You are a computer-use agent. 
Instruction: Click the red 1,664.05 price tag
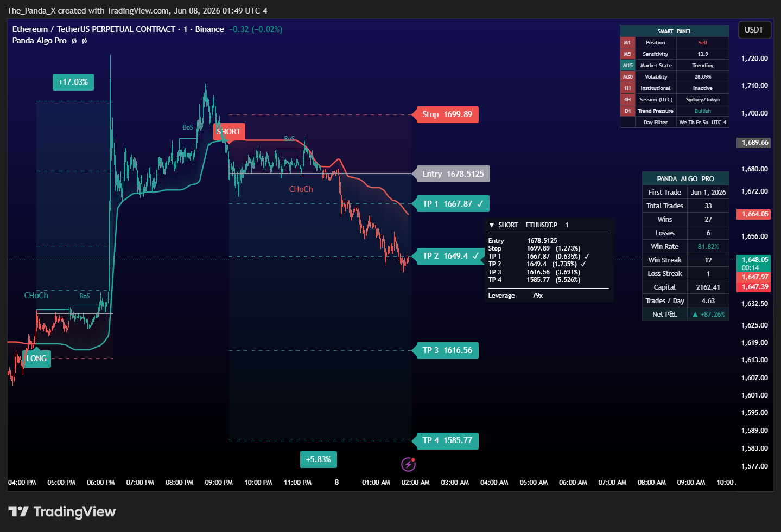click(753, 214)
